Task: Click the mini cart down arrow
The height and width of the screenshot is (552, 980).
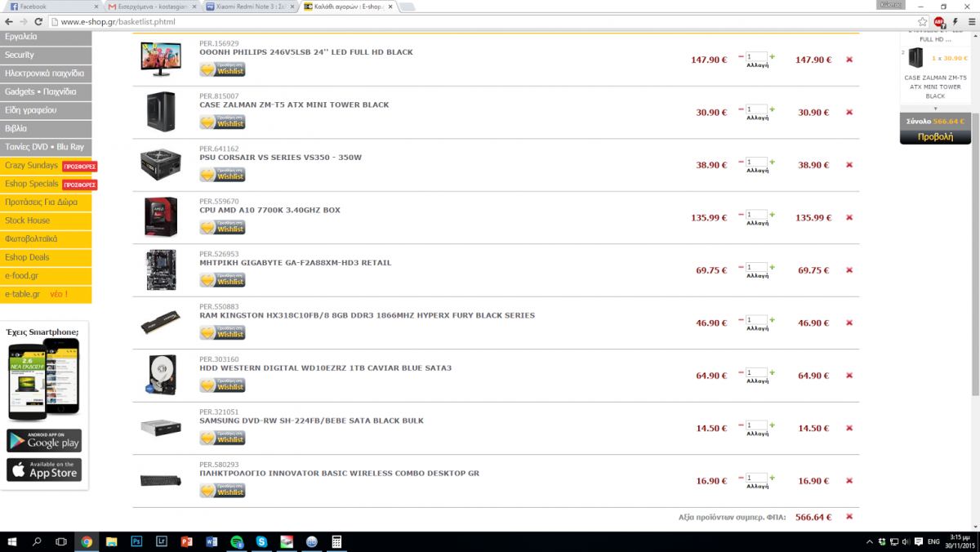Action: coord(935,108)
